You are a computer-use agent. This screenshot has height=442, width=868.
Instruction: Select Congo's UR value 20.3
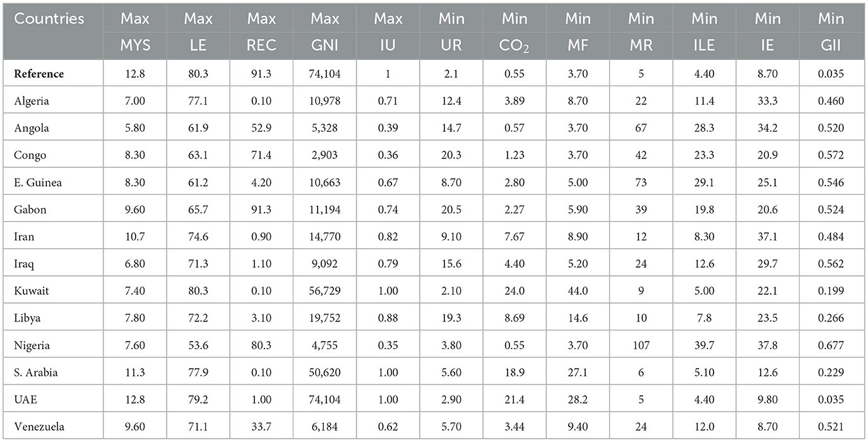(451, 155)
